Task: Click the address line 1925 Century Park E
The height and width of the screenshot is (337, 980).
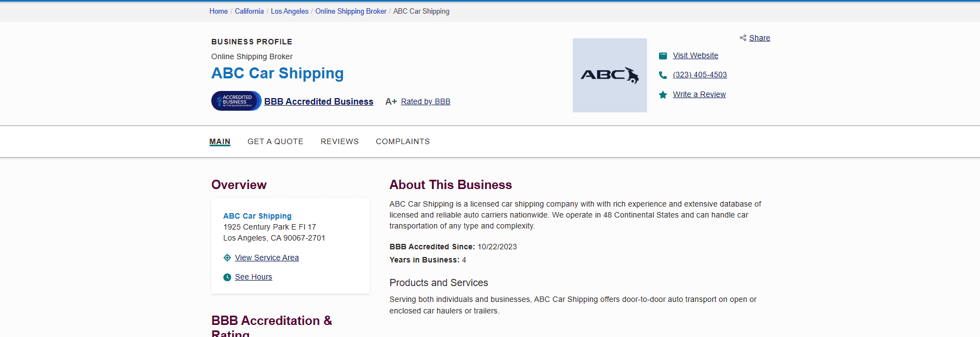Action: pos(269,227)
